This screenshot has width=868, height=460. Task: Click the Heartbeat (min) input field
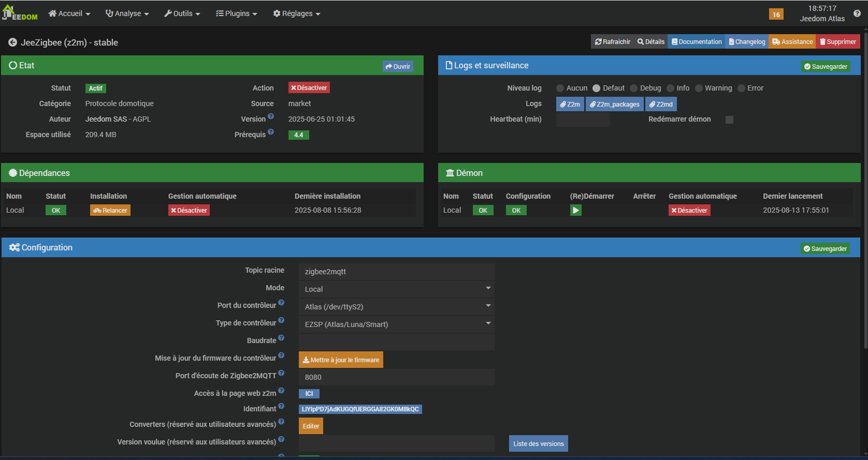(582, 120)
